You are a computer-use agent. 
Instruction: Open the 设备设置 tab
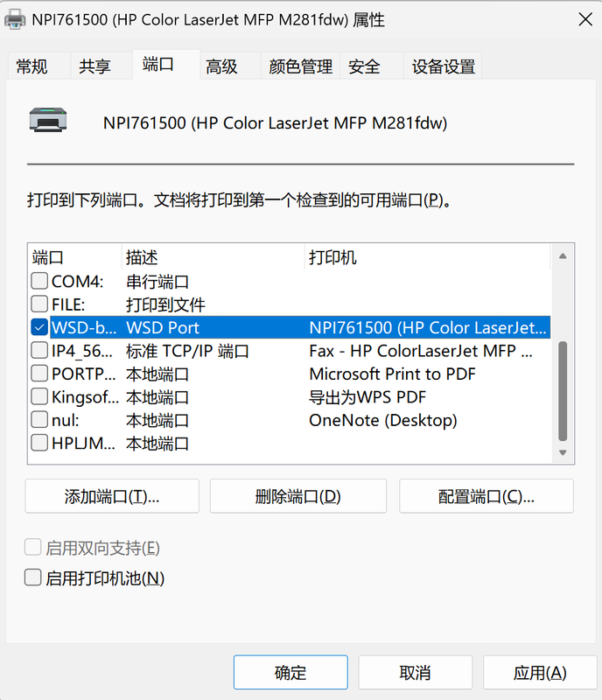click(x=444, y=66)
